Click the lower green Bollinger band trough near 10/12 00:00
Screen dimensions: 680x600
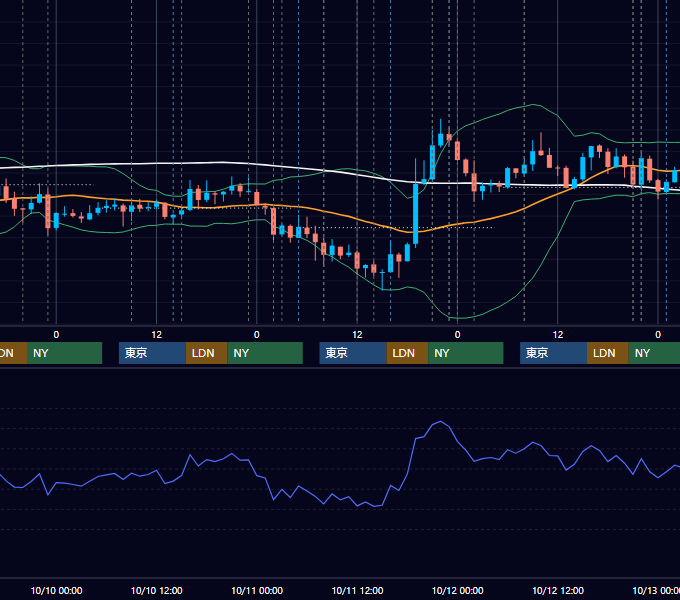(459, 318)
